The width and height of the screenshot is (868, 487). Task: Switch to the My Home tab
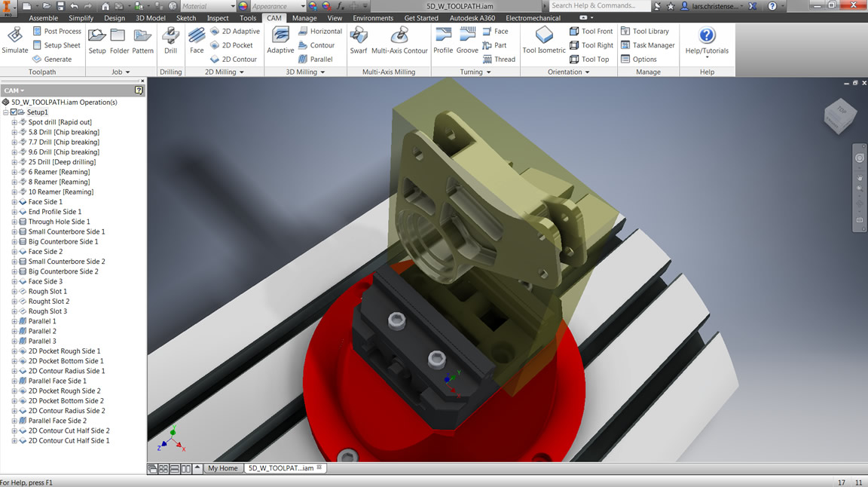[223, 467]
